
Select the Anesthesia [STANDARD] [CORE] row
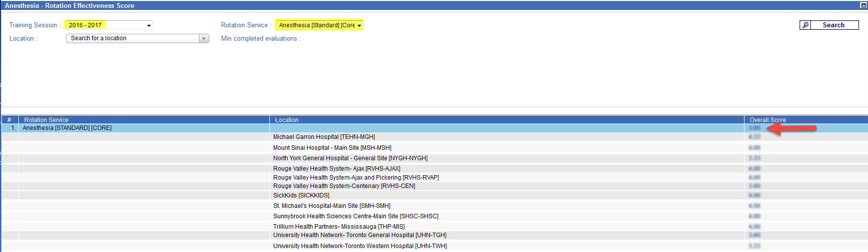(x=67, y=128)
